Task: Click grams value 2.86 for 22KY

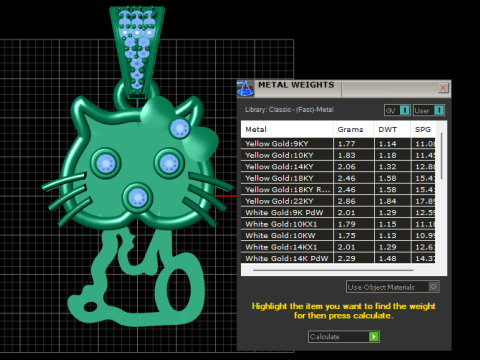Action: (x=347, y=201)
